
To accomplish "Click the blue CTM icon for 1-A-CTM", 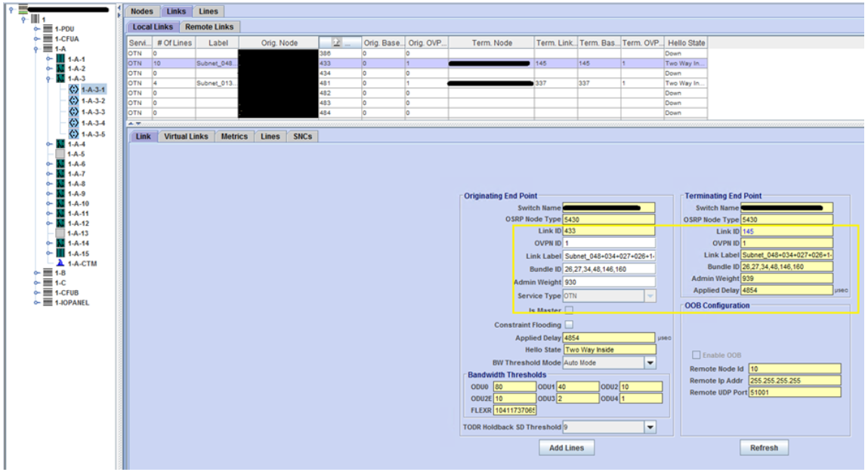I will (60, 264).
